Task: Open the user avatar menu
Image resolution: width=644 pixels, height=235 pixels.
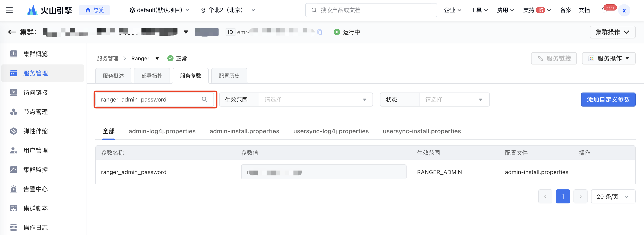Action: coord(624,11)
